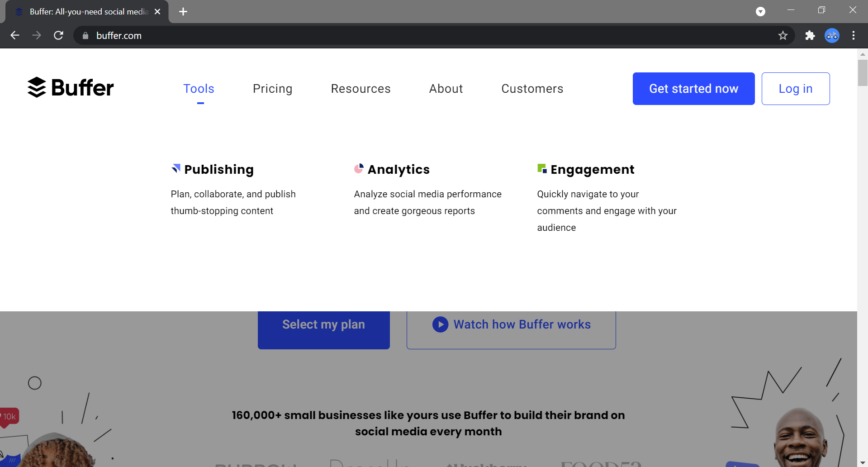
Task: Restore down the browser window
Action: tap(821, 10)
